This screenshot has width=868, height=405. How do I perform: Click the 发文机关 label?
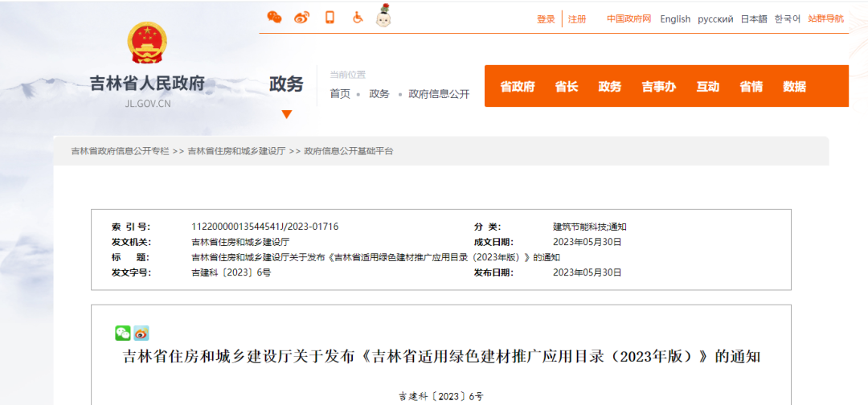click(x=131, y=242)
